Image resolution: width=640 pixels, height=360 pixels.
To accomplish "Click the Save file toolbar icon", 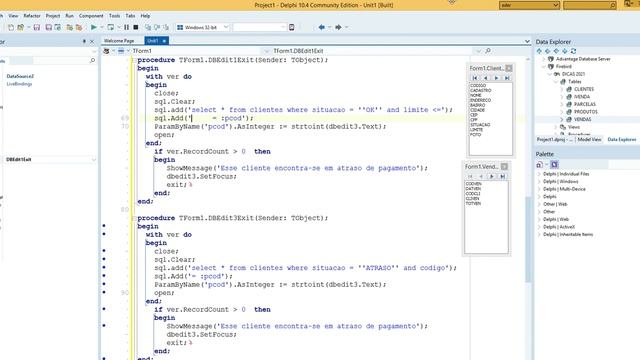I will [x=37, y=27].
